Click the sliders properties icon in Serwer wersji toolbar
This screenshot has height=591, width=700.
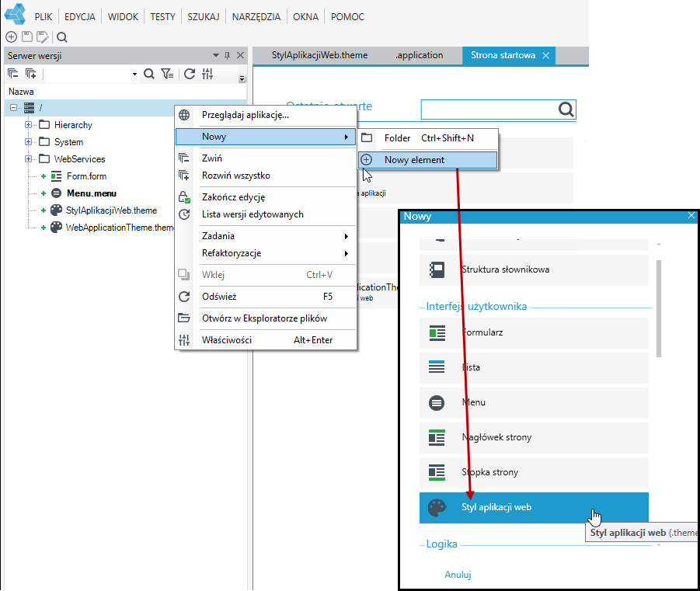point(207,74)
